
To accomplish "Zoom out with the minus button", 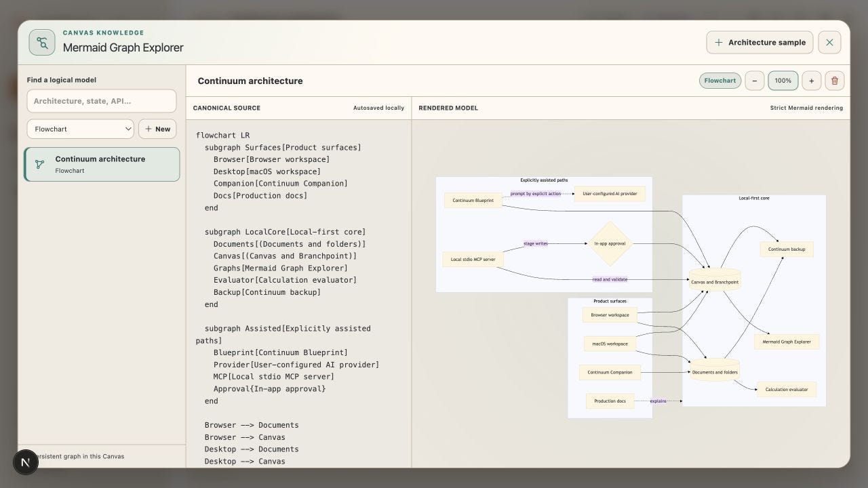I will click(x=755, y=81).
